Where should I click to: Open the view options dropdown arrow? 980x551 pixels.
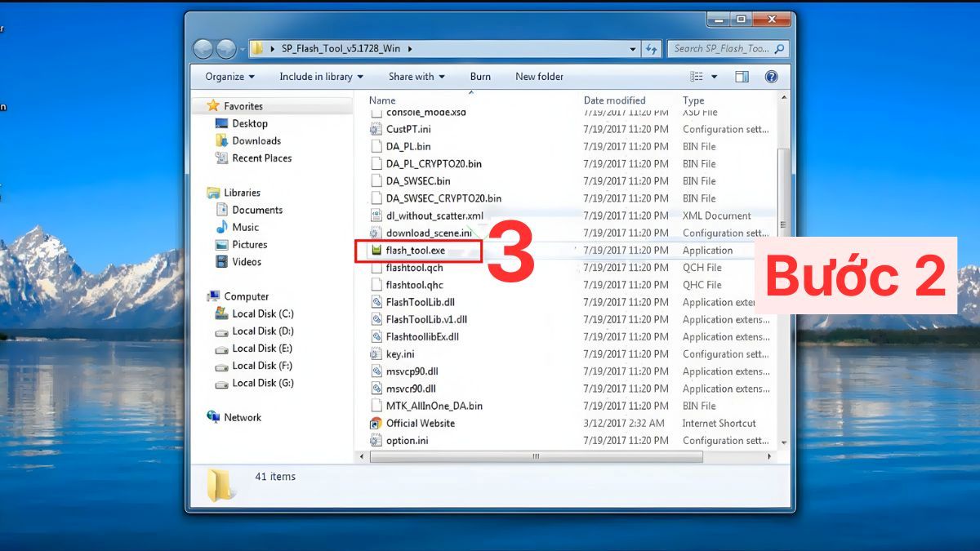715,77
